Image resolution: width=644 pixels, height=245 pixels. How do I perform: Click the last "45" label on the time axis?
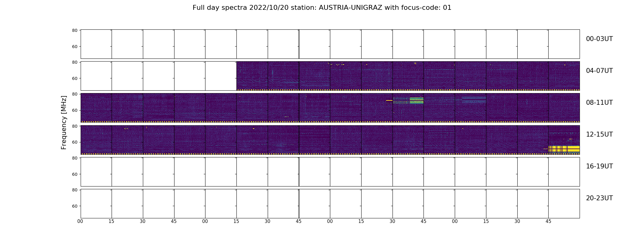[x=548, y=221]
